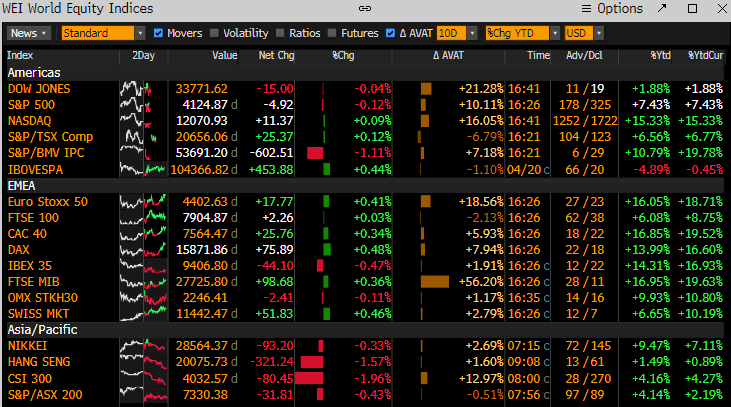The width and height of the screenshot is (731, 407).
Task: Click the link chain icon in title bar
Action: [x=365, y=8]
